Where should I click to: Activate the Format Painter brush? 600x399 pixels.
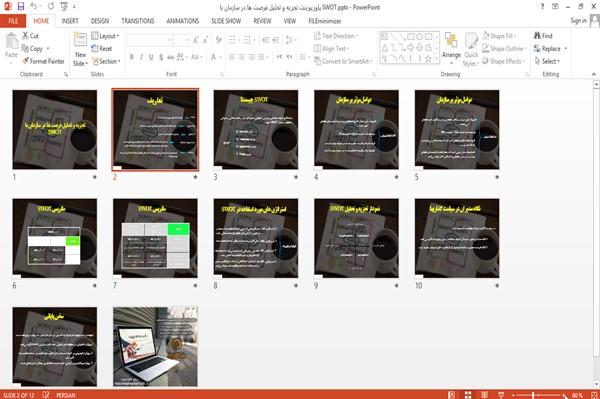(x=43, y=61)
